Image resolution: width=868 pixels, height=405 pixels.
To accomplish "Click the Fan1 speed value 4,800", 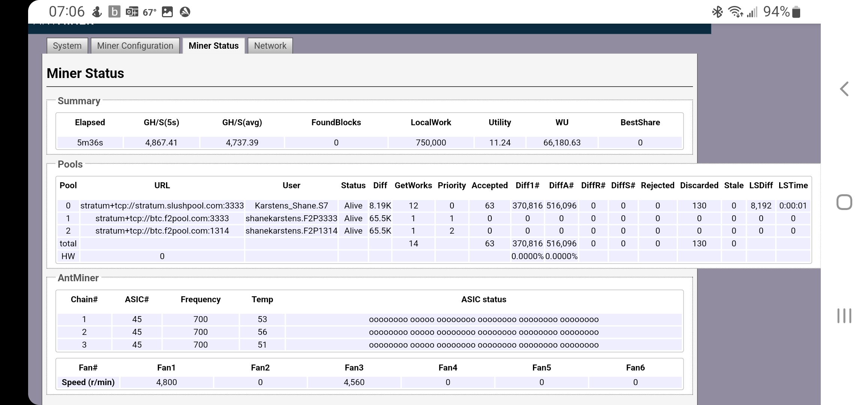I will [x=166, y=382].
